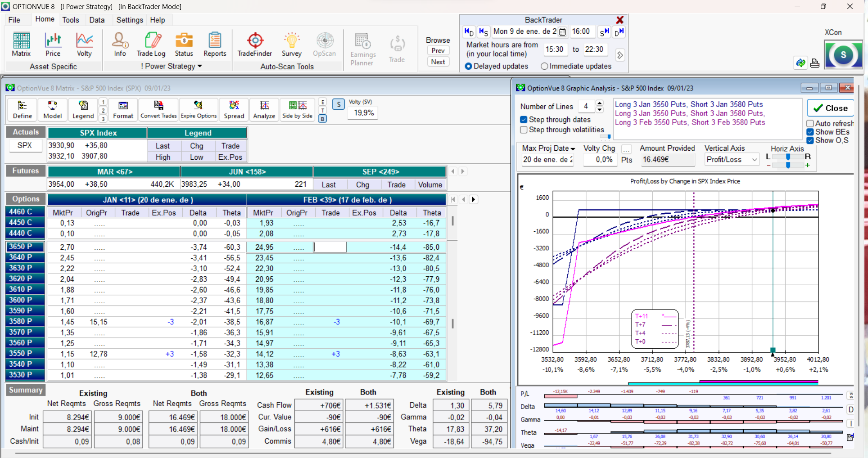The width and height of the screenshot is (868, 458).
Task: Open the Settings menu
Action: click(x=130, y=20)
